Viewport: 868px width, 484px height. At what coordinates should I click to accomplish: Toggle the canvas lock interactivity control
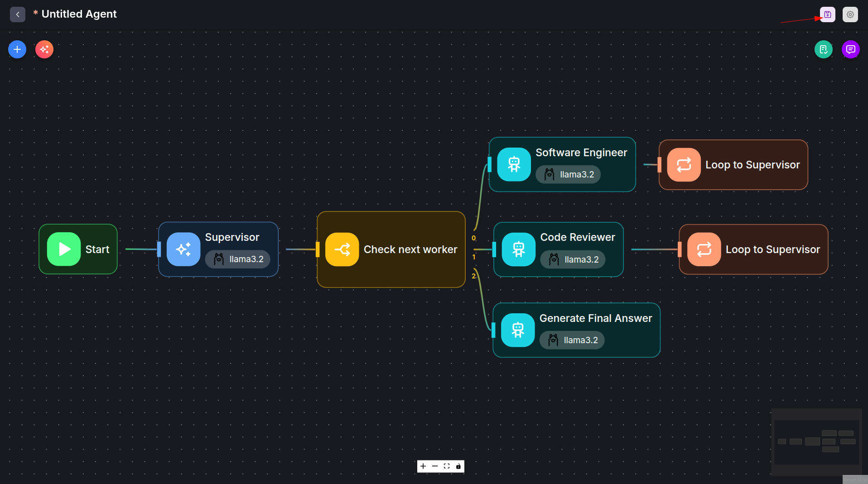click(458, 466)
